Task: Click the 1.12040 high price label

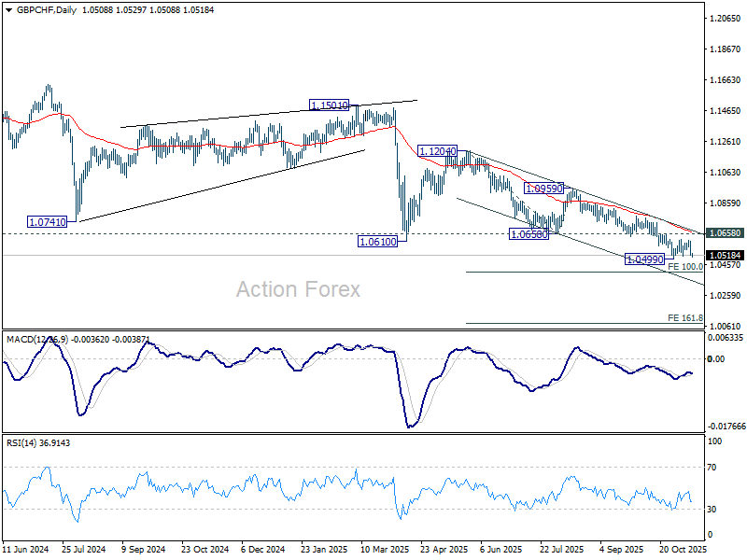Action: tap(437, 151)
